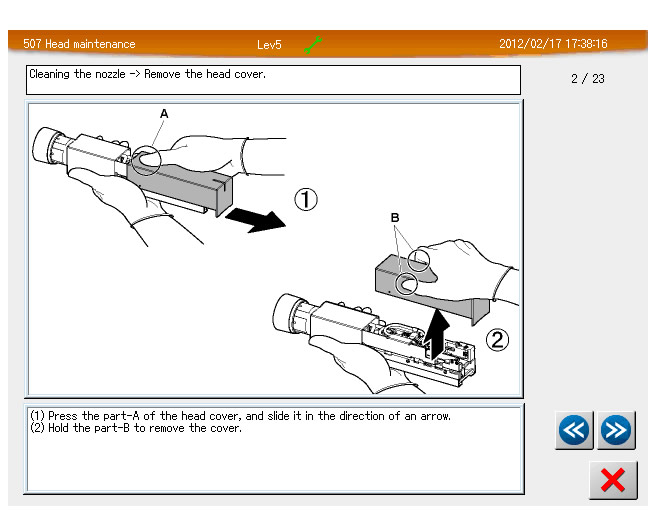The width and height of the screenshot is (656, 518).
Task: Click instruction line '(2) Hold the part-B'
Action: tap(136, 428)
